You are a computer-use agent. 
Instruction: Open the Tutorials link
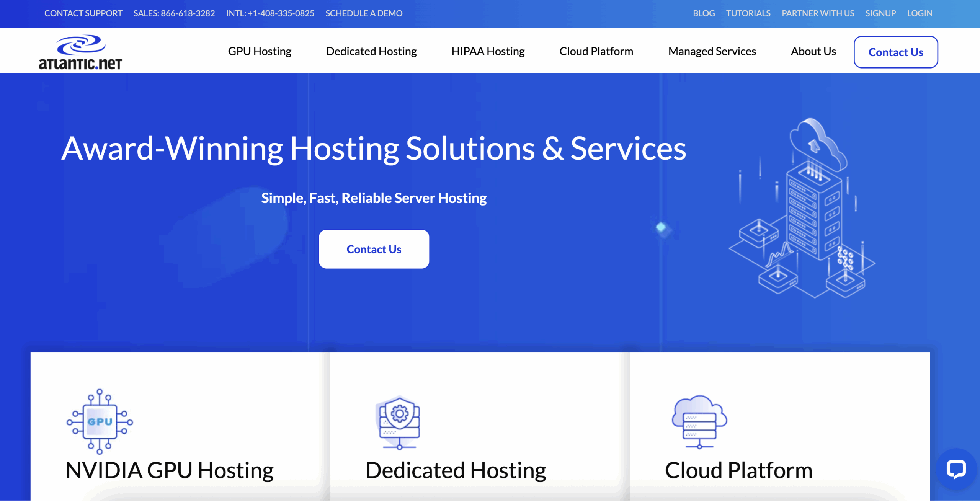(x=748, y=13)
